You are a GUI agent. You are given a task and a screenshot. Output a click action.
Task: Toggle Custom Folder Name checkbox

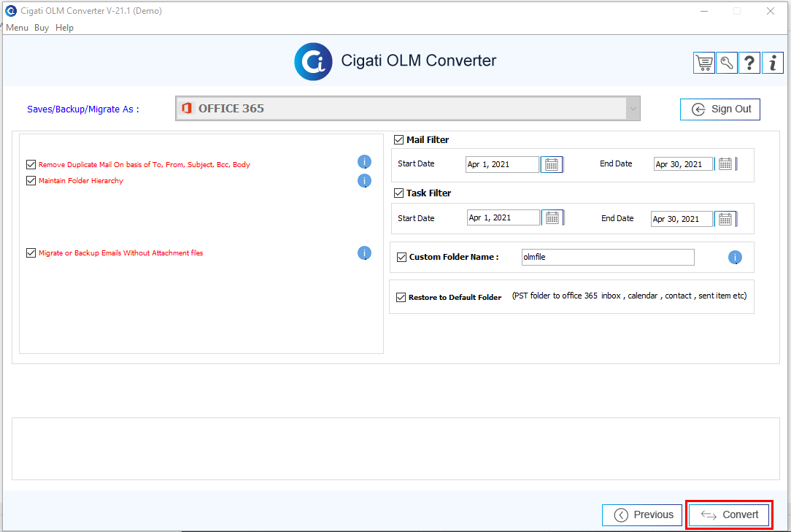(x=401, y=257)
